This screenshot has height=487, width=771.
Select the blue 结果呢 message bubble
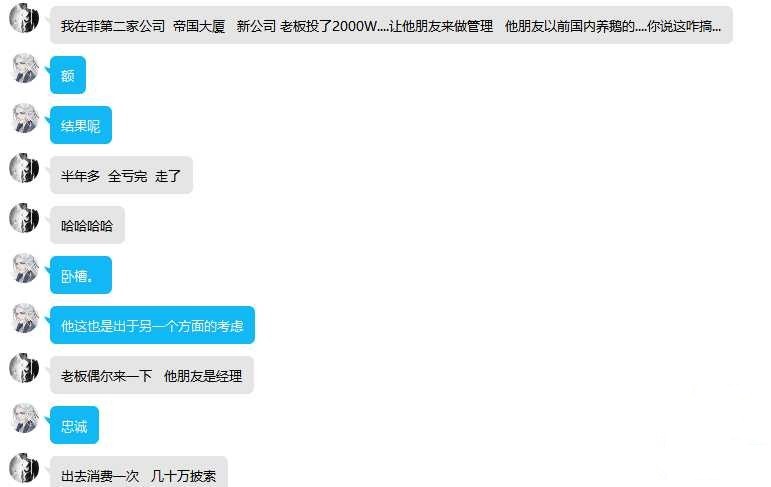pos(81,125)
